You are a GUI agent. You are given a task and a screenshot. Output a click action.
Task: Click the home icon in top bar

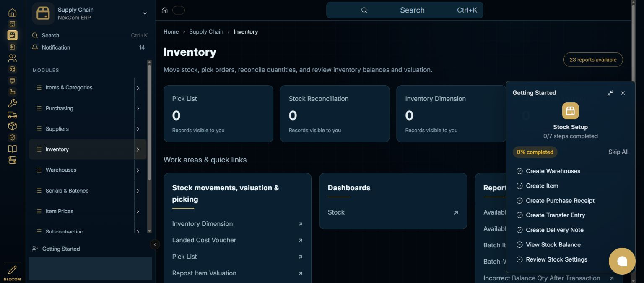[x=165, y=10]
